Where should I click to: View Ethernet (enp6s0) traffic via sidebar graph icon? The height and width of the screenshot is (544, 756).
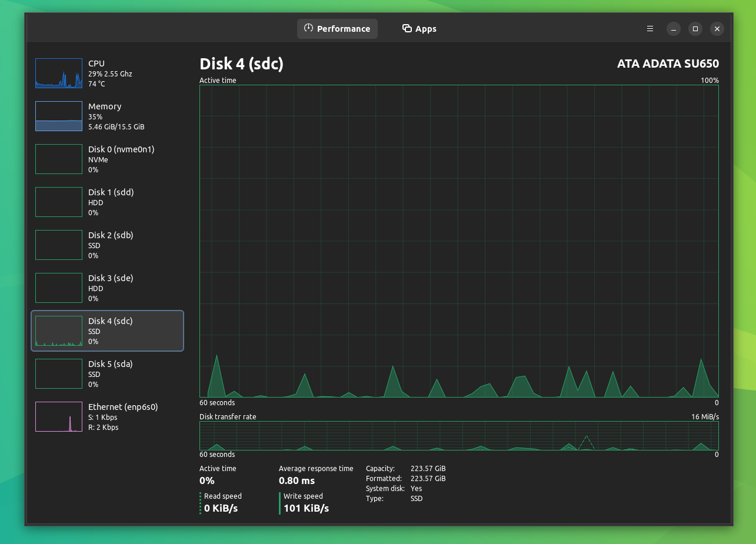click(x=58, y=416)
